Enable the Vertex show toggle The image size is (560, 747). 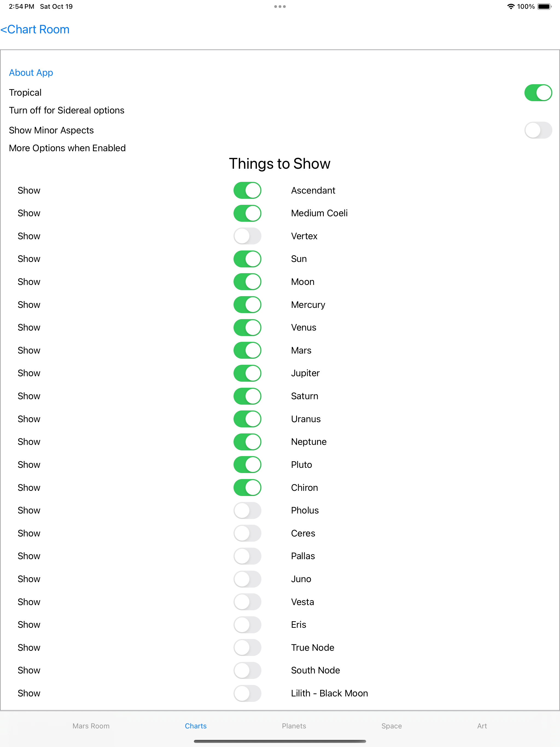(247, 236)
